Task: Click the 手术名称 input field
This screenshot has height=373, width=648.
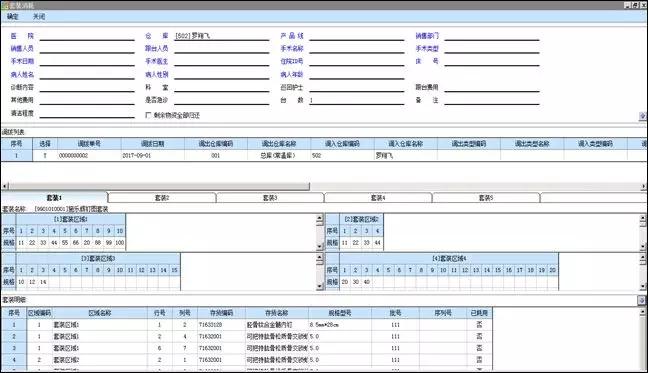Action: 357,48
